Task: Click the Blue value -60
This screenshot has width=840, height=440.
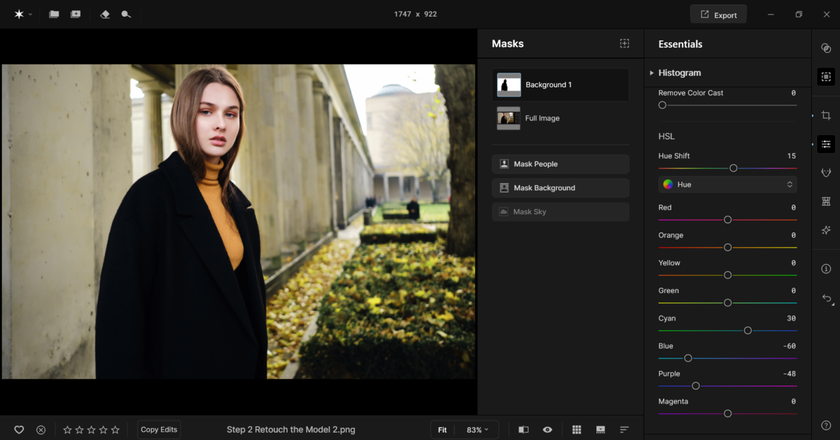Action: click(789, 346)
